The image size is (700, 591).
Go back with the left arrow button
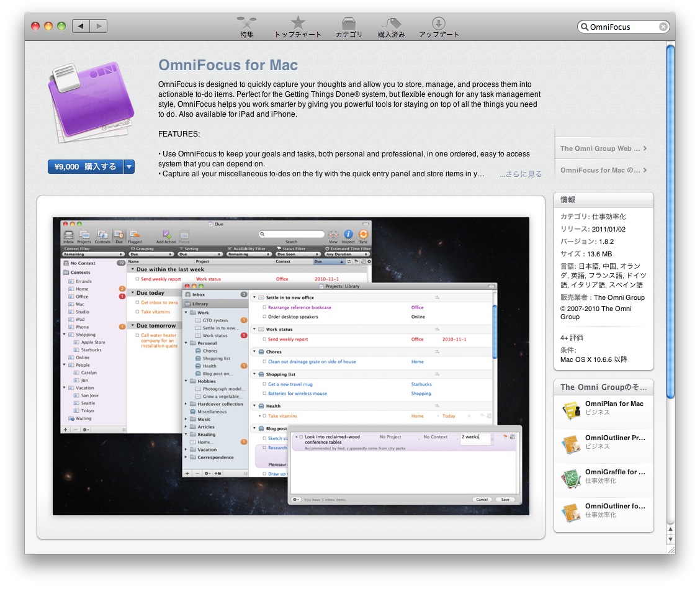point(81,26)
